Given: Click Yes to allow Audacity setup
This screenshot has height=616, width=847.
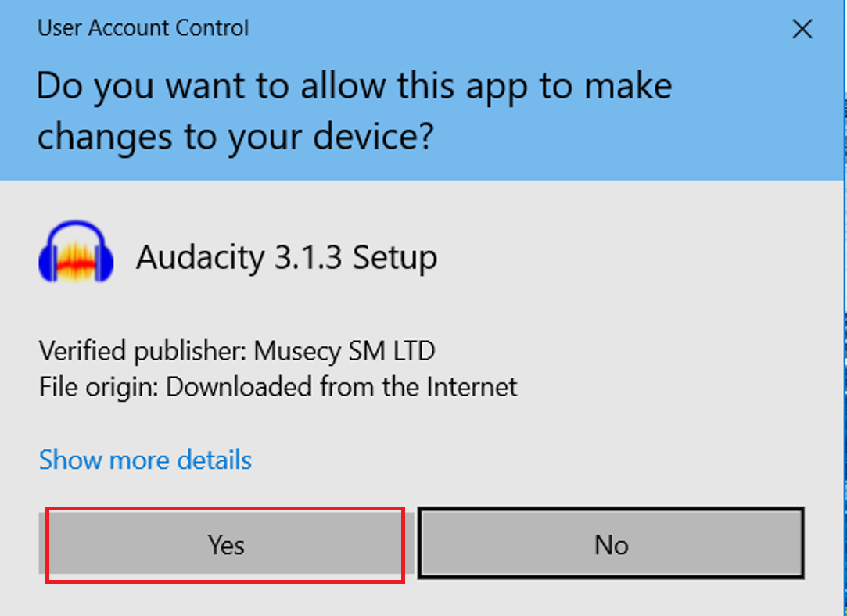Looking at the screenshot, I should coord(226,544).
